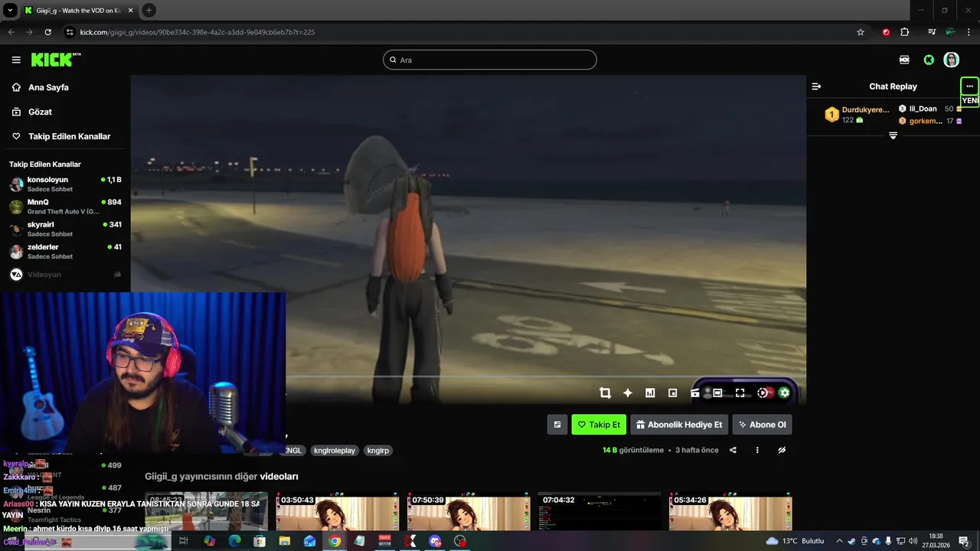Open Videoyun sidebar channel

(65, 274)
